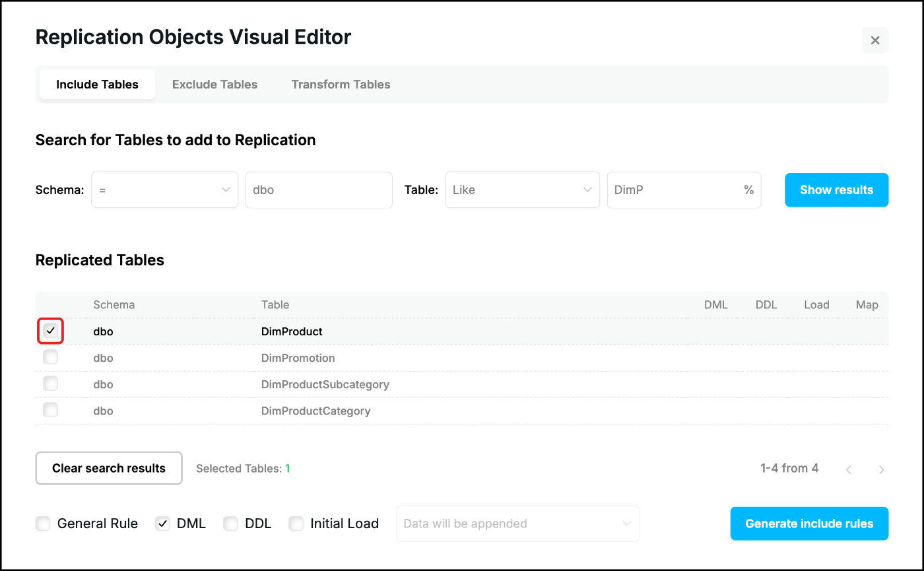Viewport: 924px width, 571px height.
Task: Click Clear search results button
Action: [x=109, y=468]
